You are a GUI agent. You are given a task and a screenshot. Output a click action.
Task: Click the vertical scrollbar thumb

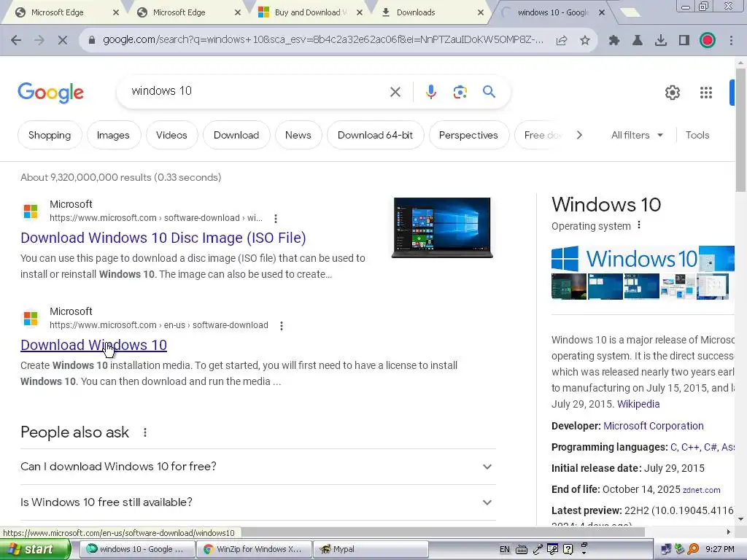click(740, 130)
